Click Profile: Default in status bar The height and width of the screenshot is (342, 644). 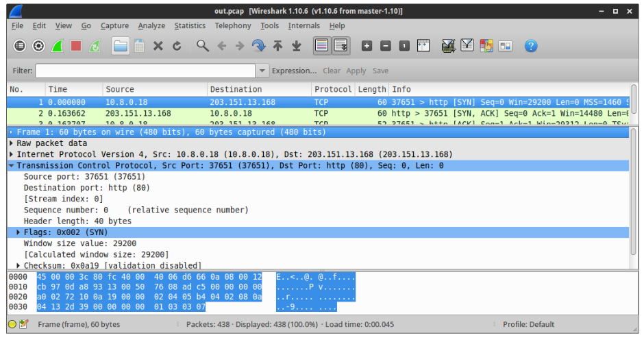tap(529, 324)
